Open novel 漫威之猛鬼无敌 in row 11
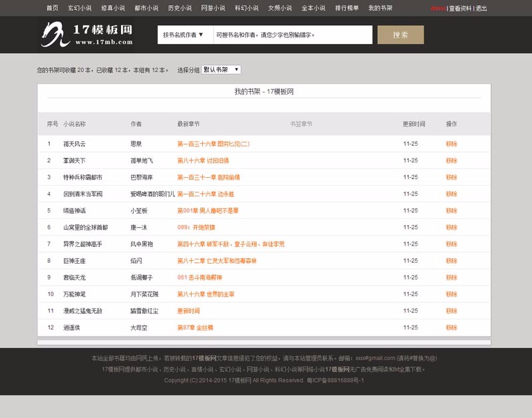 click(82, 311)
